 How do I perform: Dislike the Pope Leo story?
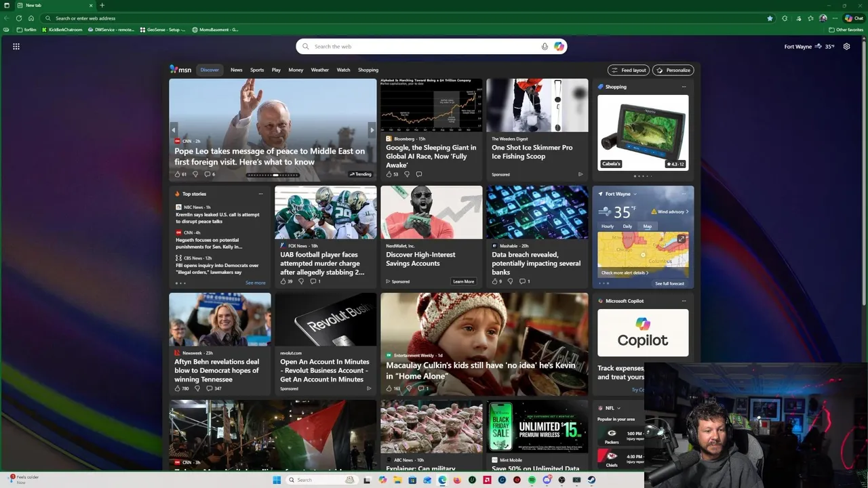pyautogui.click(x=195, y=174)
